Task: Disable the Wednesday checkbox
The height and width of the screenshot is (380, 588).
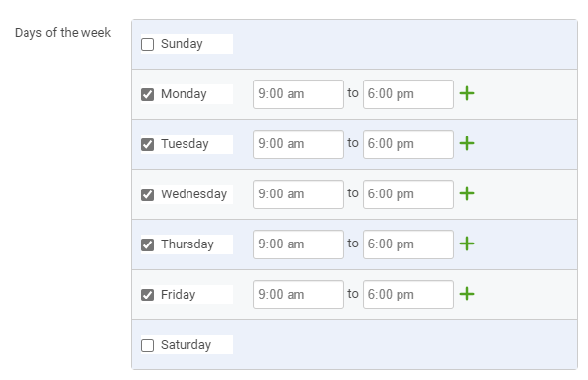Action: click(148, 194)
